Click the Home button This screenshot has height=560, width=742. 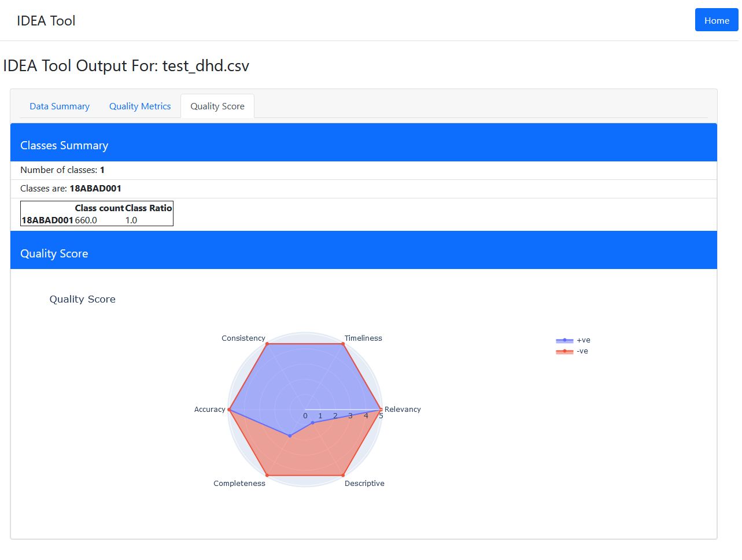click(x=716, y=20)
